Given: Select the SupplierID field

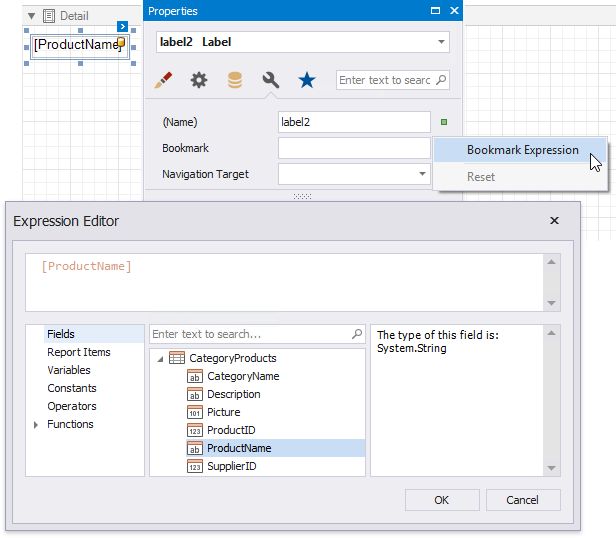Looking at the screenshot, I should [231, 466].
